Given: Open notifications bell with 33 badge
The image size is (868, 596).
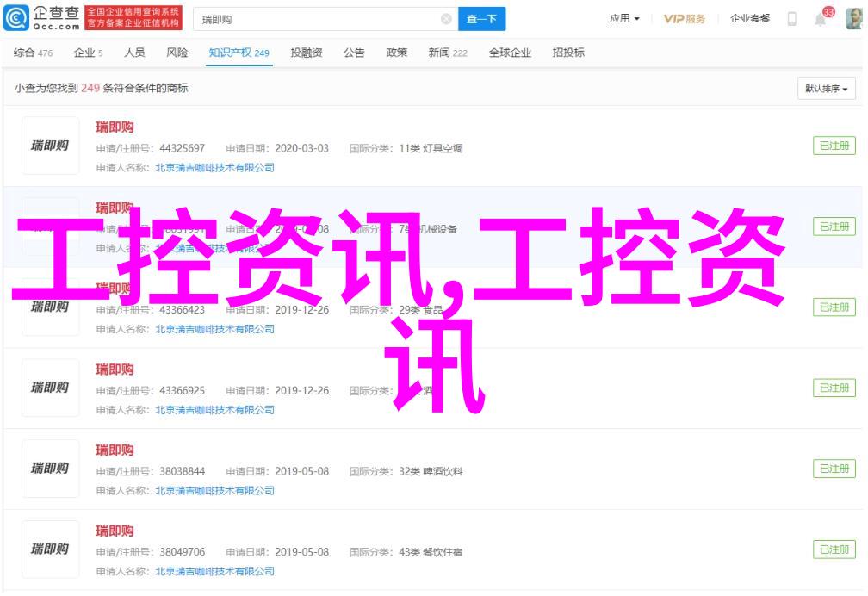Looking at the screenshot, I should (x=821, y=20).
